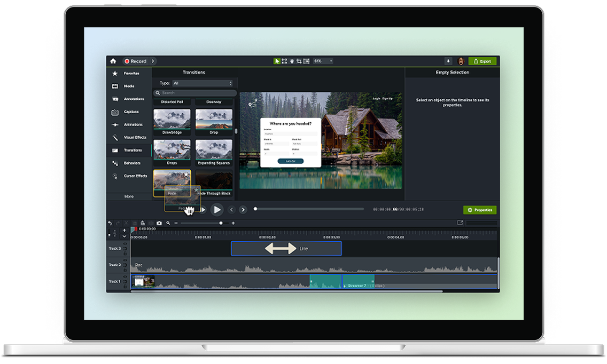Detach the timeline window
Screen dimensions: 607x364
[x=460, y=223]
